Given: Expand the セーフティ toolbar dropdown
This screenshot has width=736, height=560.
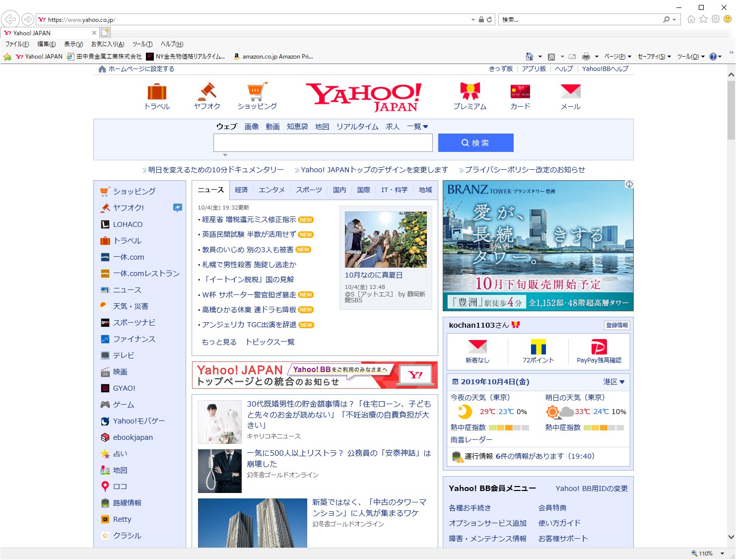Looking at the screenshot, I should pos(654,57).
